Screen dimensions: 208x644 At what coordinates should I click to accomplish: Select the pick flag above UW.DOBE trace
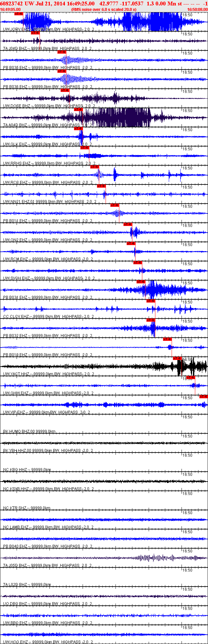click(65, 90)
